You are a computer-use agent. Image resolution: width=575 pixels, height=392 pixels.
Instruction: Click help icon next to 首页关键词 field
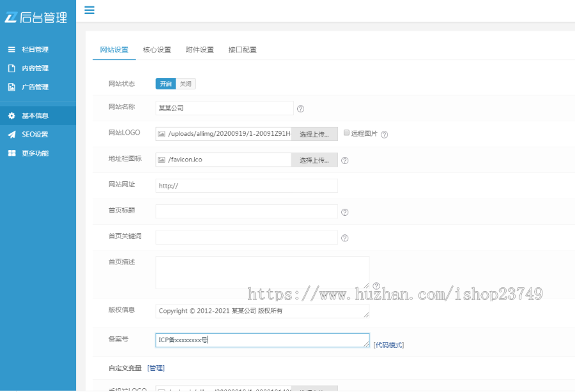click(344, 238)
